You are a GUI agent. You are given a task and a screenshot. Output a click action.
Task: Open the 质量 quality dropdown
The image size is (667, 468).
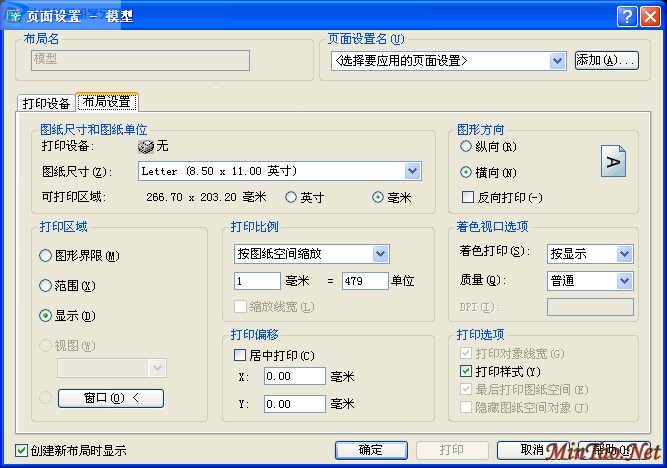pyautogui.click(x=625, y=281)
